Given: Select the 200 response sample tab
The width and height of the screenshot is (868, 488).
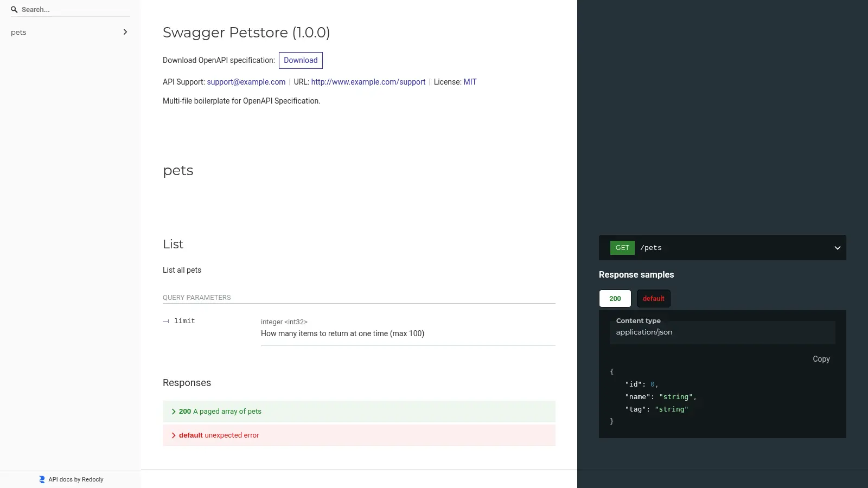Looking at the screenshot, I should (x=615, y=298).
